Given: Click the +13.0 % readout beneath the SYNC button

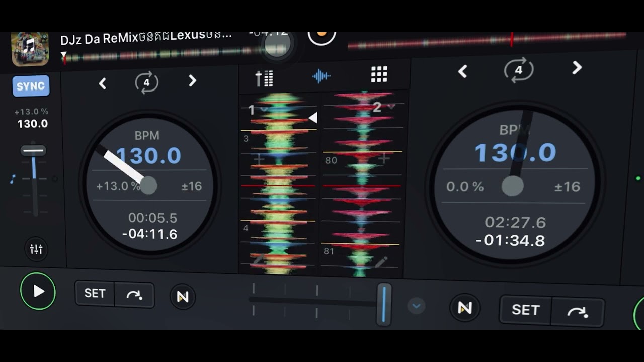Looking at the screenshot, I should pos(31,112).
